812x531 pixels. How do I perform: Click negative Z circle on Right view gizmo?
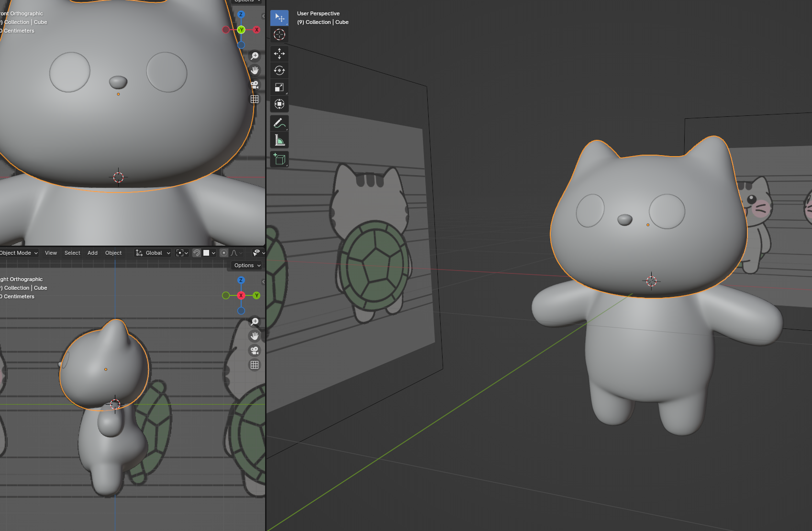[241, 311]
